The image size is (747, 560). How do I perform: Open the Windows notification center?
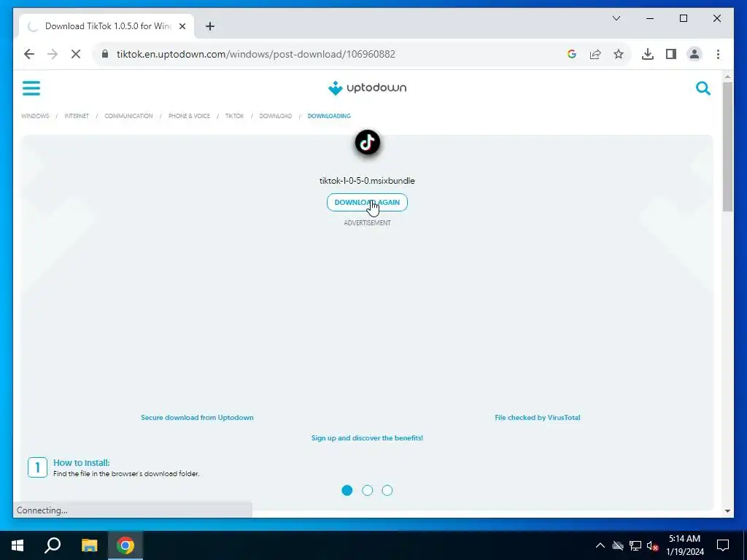(723, 545)
